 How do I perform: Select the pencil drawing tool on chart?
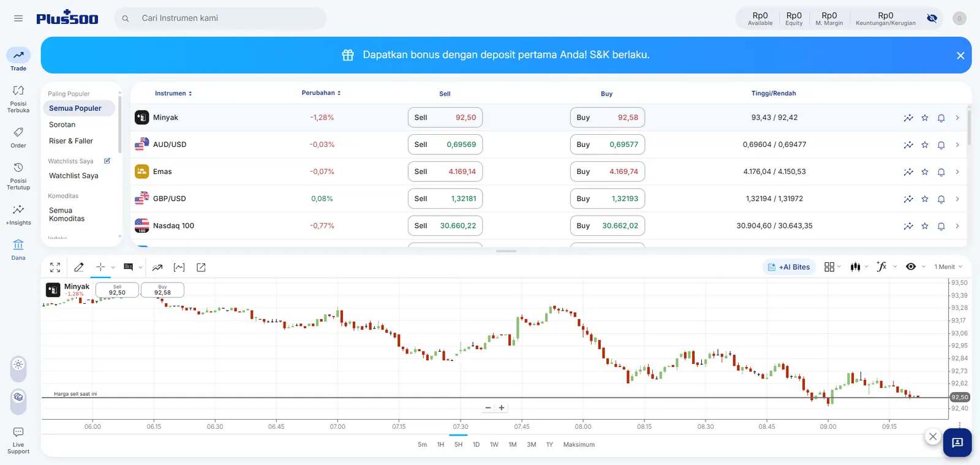coord(79,267)
